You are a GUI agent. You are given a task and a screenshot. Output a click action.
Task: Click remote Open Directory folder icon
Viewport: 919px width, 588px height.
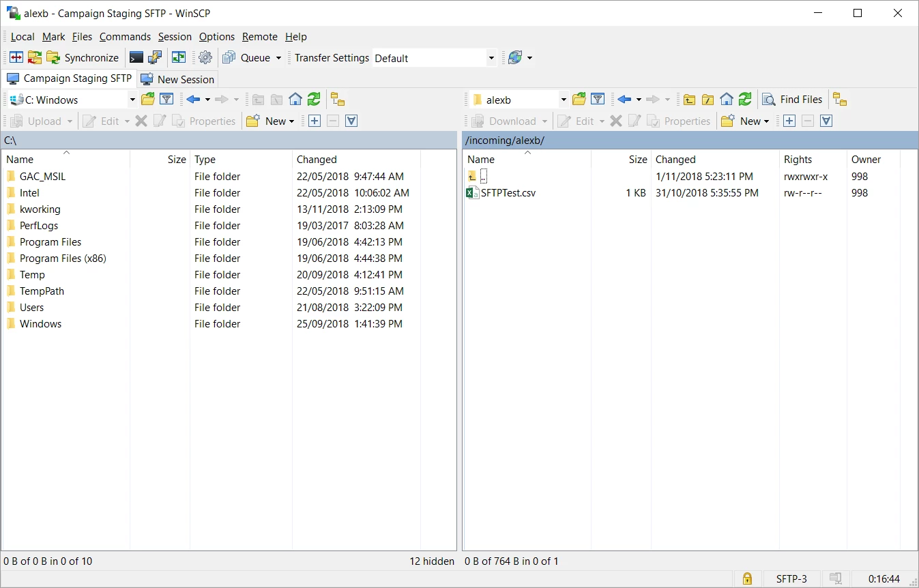click(579, 100)
